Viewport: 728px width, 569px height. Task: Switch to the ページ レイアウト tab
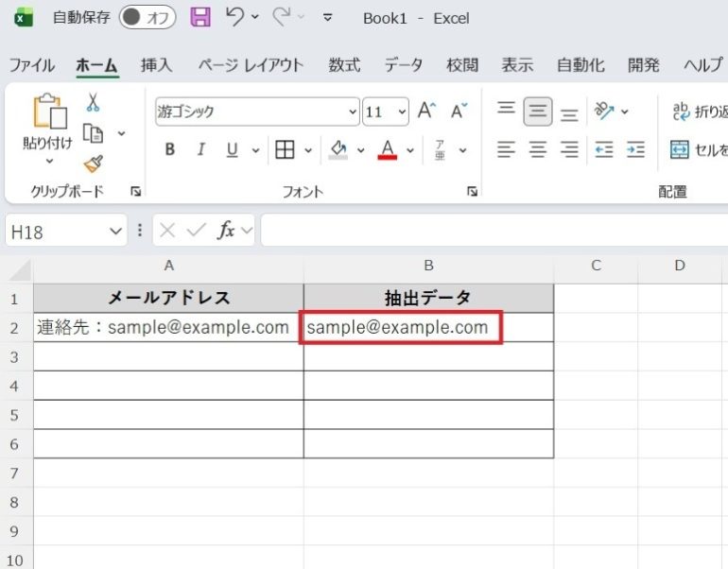coord(251,65)
